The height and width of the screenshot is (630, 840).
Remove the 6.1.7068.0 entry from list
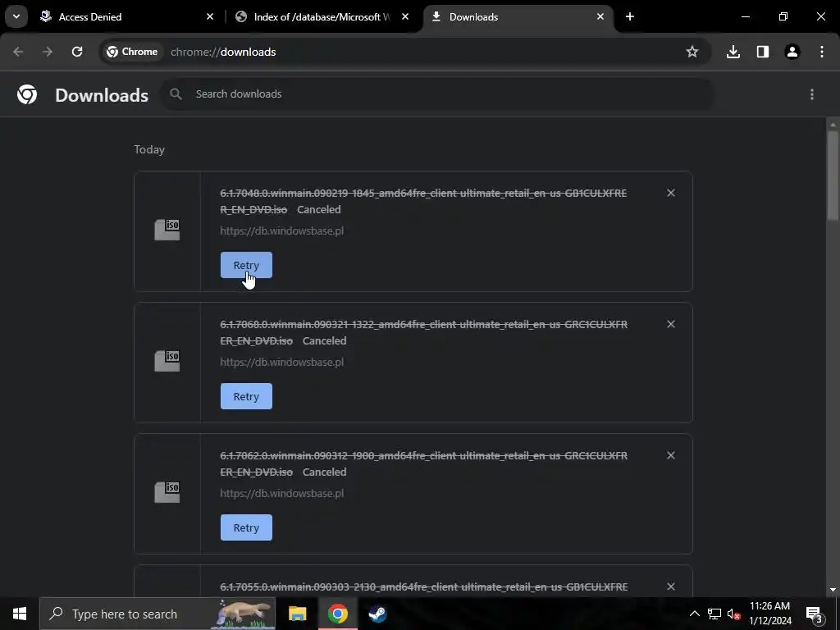coord(671,324)
